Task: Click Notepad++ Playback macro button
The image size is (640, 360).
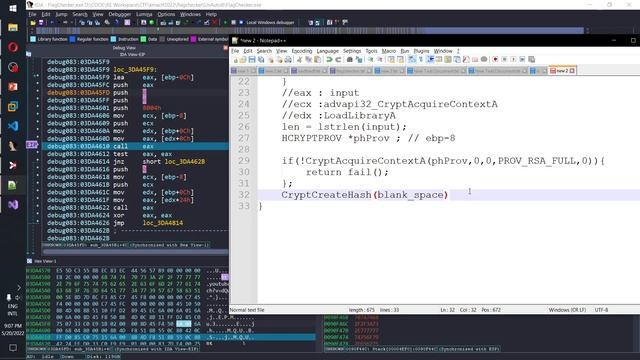Action: pyautogui.click(x=513, y=60)
